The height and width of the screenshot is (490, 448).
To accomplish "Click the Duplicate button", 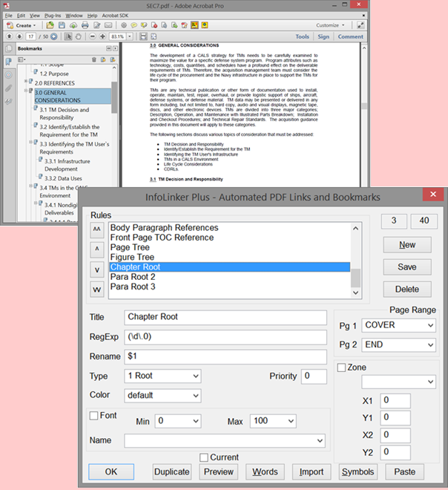I will [x=172, y=471].
